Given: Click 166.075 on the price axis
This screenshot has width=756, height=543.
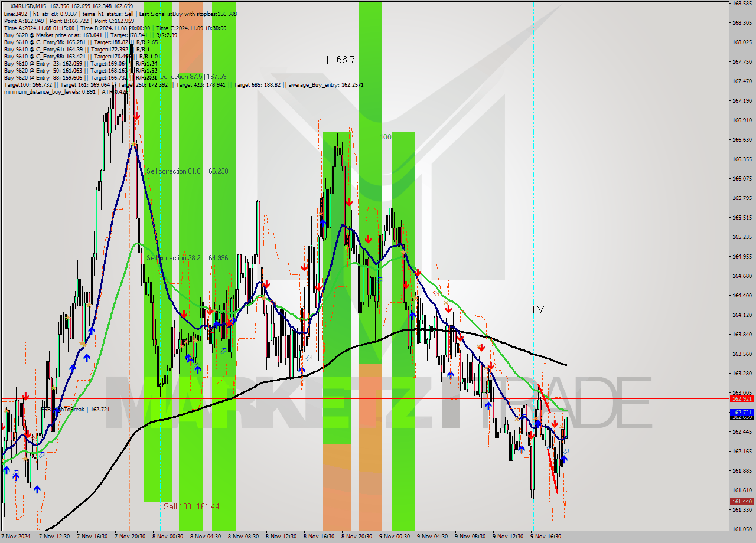Looking at the screenshot, I should click(x=742, y=178).
